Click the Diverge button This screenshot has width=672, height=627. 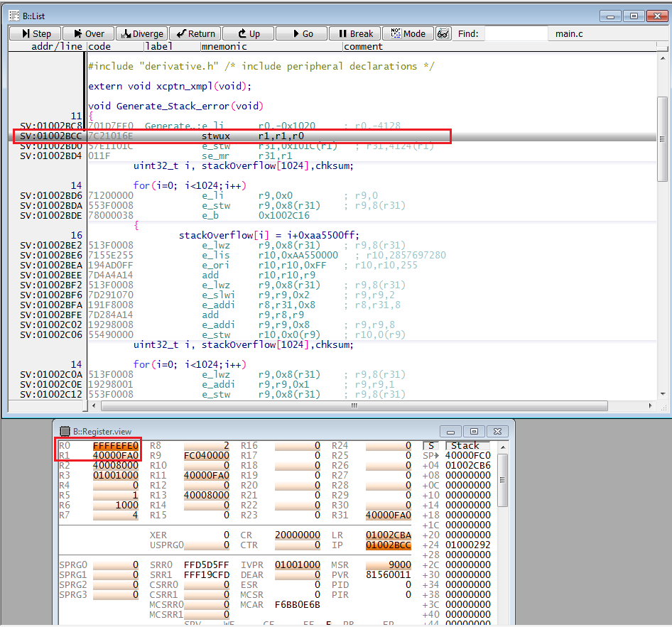click(142, 33)
